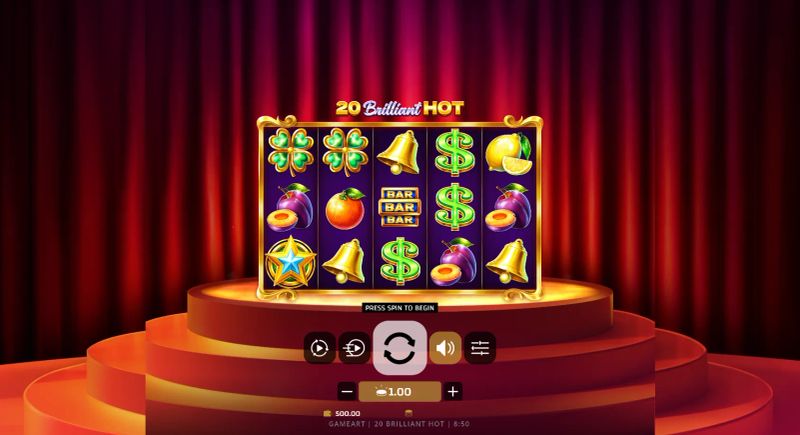Viewport: 800px width, 435px height.
Task: Click the golden bell in the top row
Action: point(399,151)
